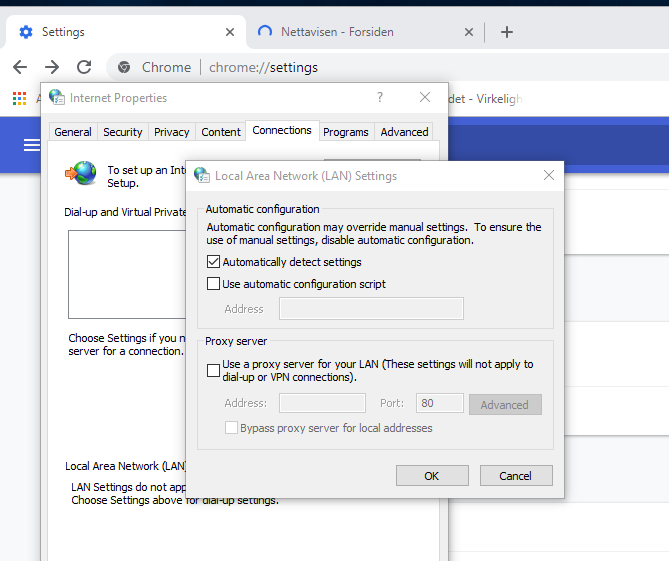Click the globe setup icon with arrow
Image resolution: width=669 pixels, height=561 pixels.
point(81,173)
